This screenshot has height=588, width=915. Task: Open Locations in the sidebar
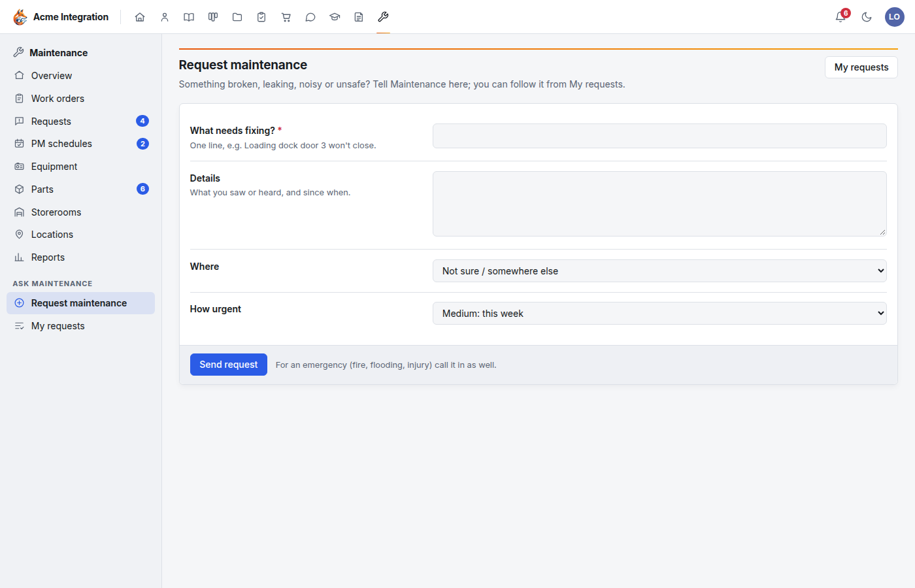[81, 235]
